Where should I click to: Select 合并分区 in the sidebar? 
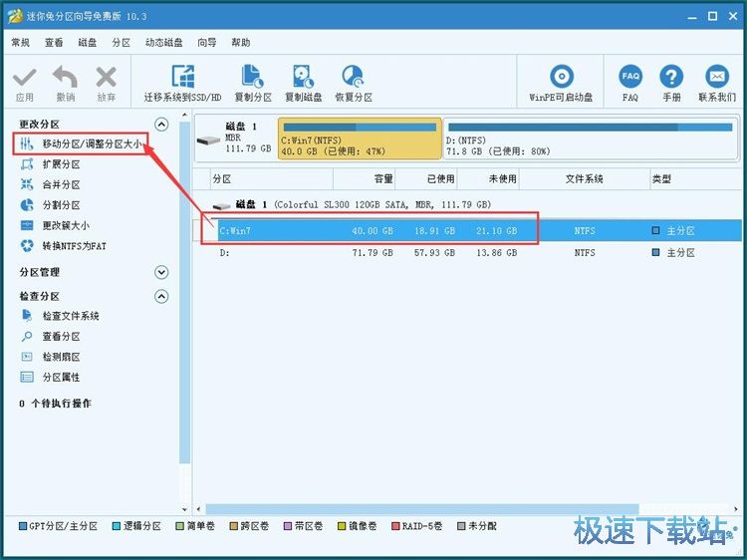point(61,185)
